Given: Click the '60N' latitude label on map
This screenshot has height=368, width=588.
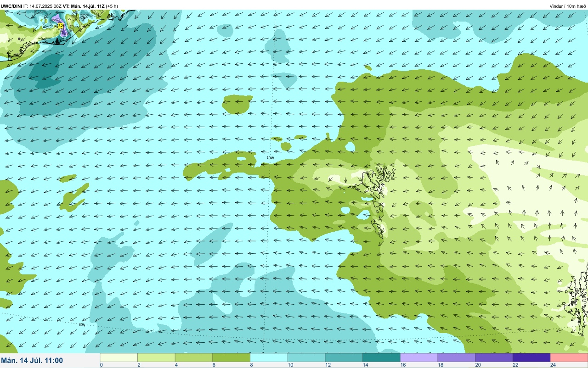Looking at the screenshot, I should coord(82,325).
